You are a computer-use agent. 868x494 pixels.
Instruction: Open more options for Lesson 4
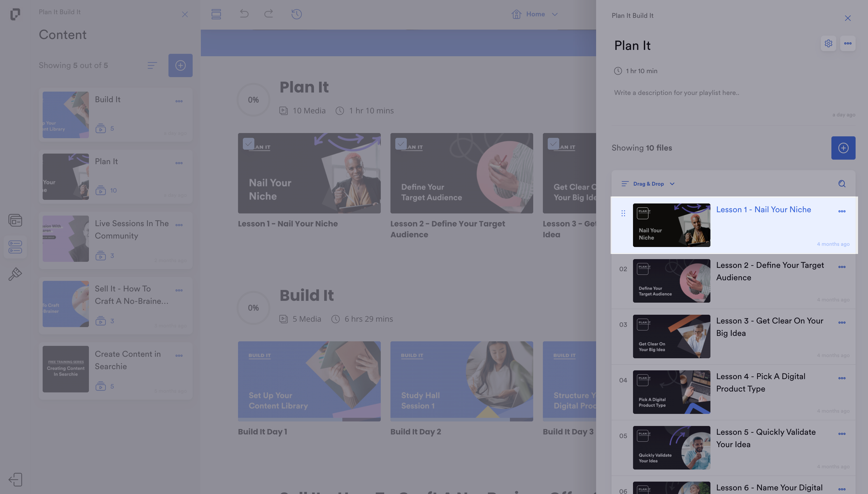[842, 378]
